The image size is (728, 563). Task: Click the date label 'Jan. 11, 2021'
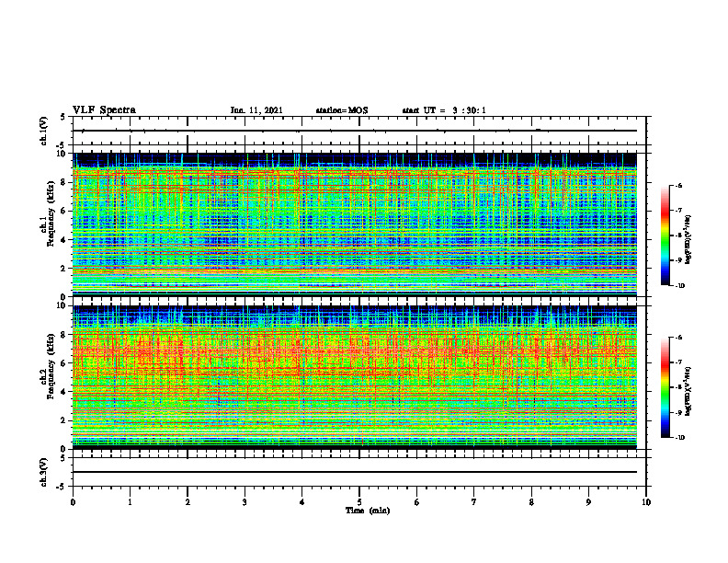pos(256,110)
